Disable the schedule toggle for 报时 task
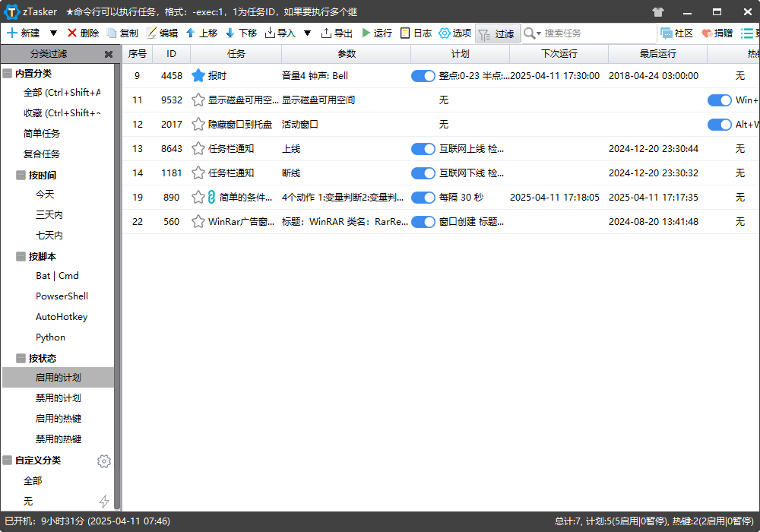This screenshot has width=760, height=532. pos(423,76)
